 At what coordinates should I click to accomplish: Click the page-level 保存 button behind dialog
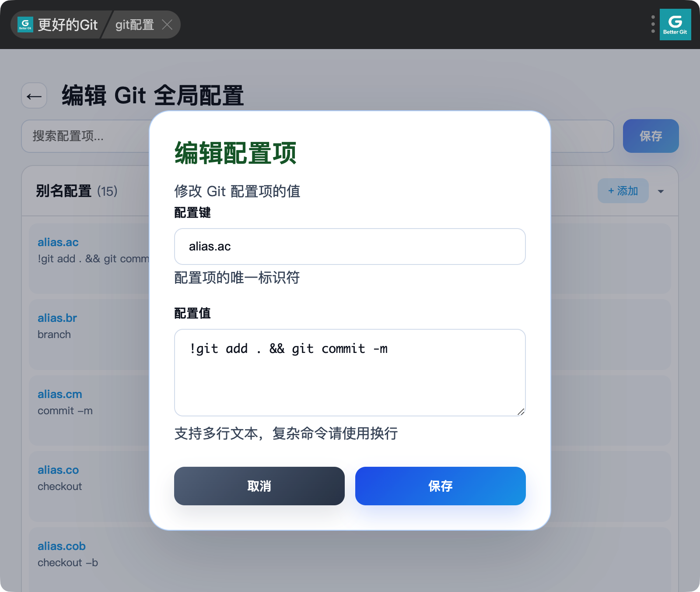[651, 136]
